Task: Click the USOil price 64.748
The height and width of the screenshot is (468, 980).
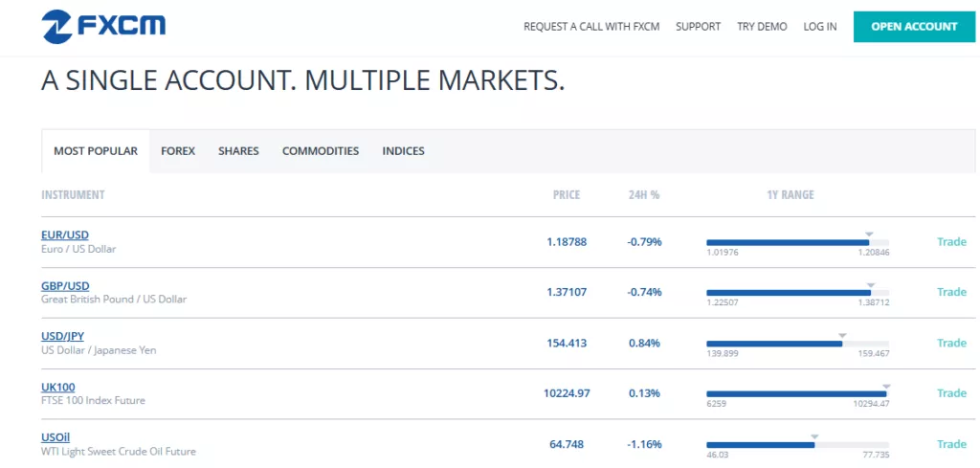Action: [x=567, y=444]
